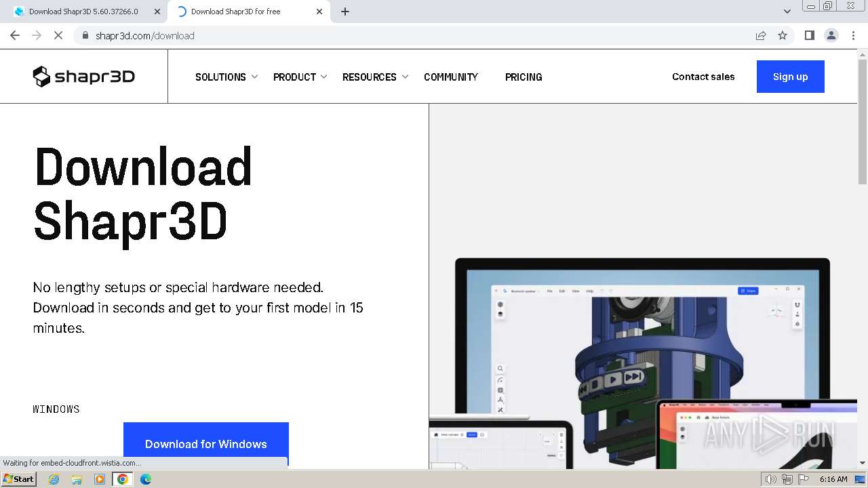Bookmark this page with the star icon
The image size is (868, 488).
[783, 35]
